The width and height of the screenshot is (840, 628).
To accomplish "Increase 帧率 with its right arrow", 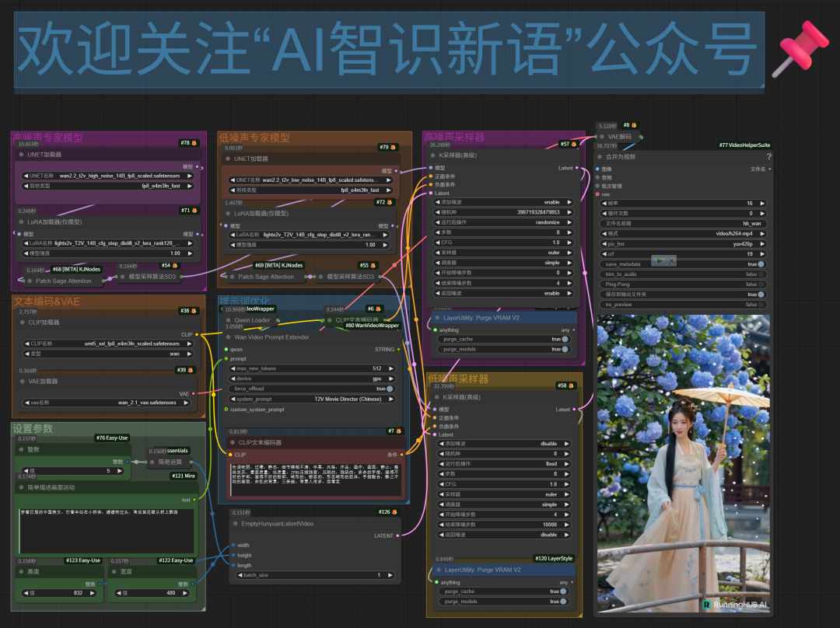I will click(x=761, y=204).
